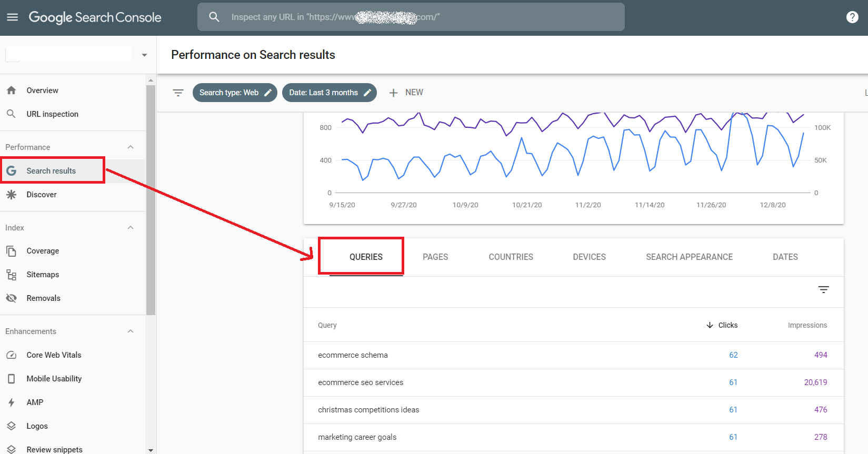Select the 'ecommerce seo services' query row
Viewport: 868px width, 454px height.
[574, 382]
